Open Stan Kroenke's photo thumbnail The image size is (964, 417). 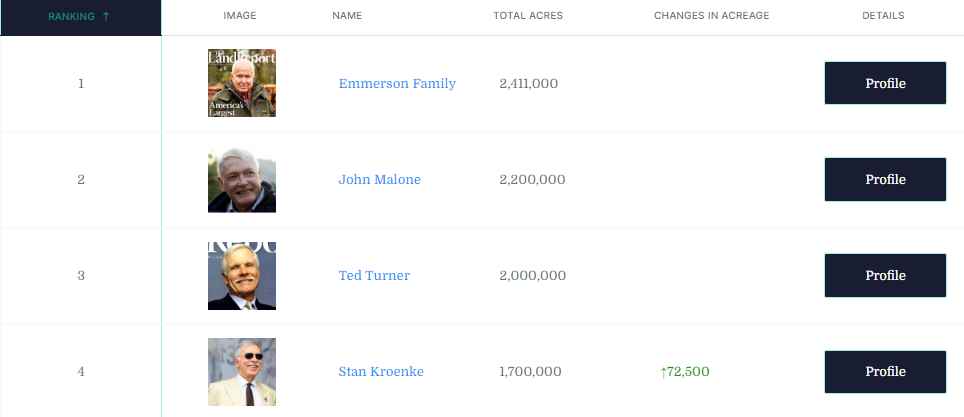242,372
